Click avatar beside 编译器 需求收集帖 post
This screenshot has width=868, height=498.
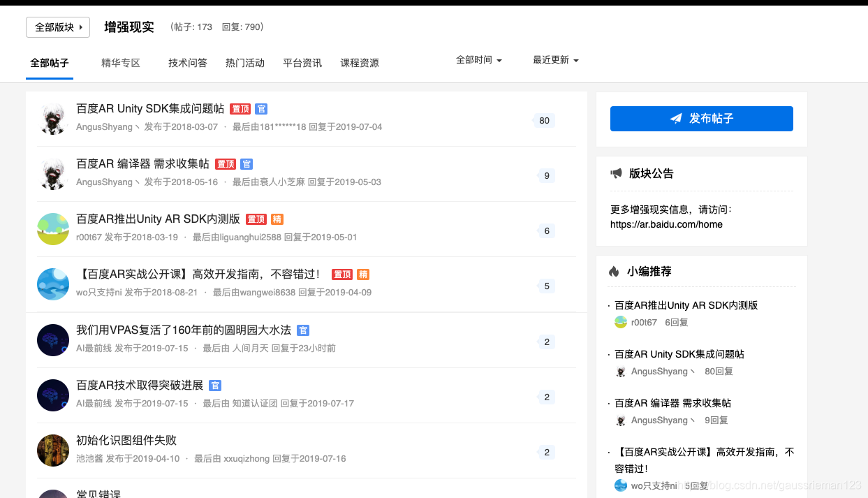53,174
